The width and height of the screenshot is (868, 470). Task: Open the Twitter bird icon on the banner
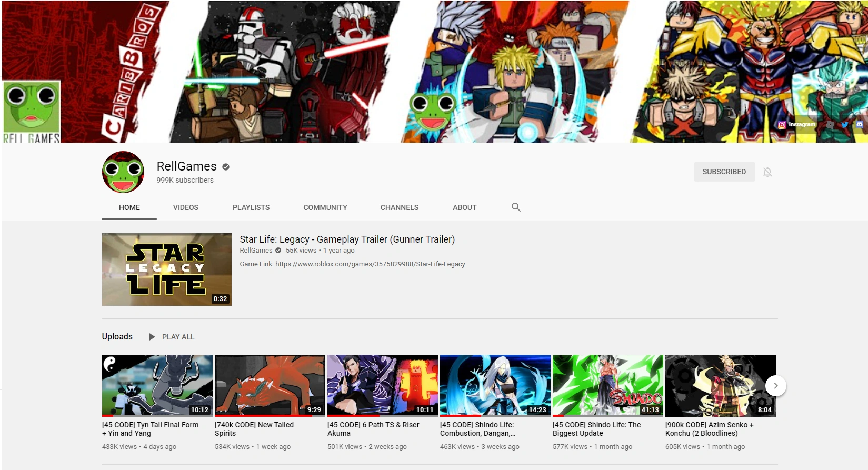[x=845, y=125]
